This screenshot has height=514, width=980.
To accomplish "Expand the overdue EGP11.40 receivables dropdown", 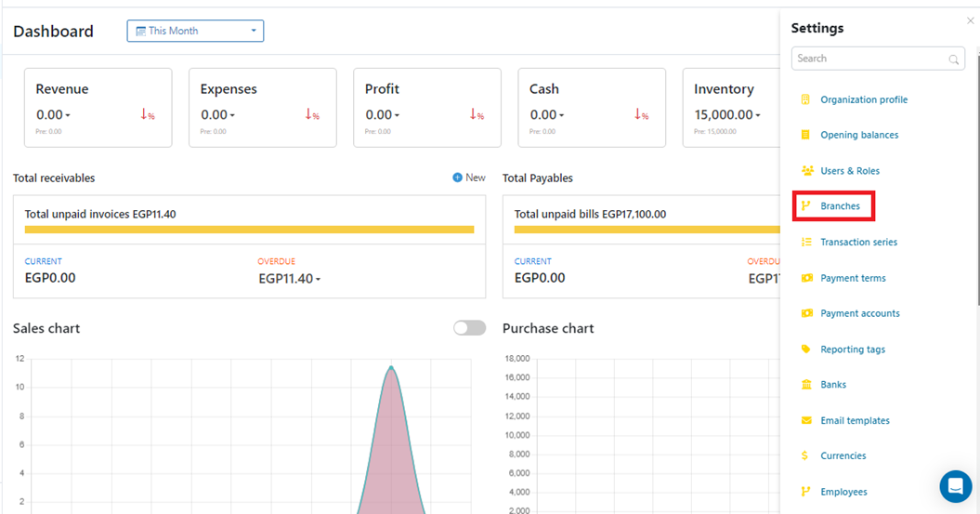I will click(319, 280).
